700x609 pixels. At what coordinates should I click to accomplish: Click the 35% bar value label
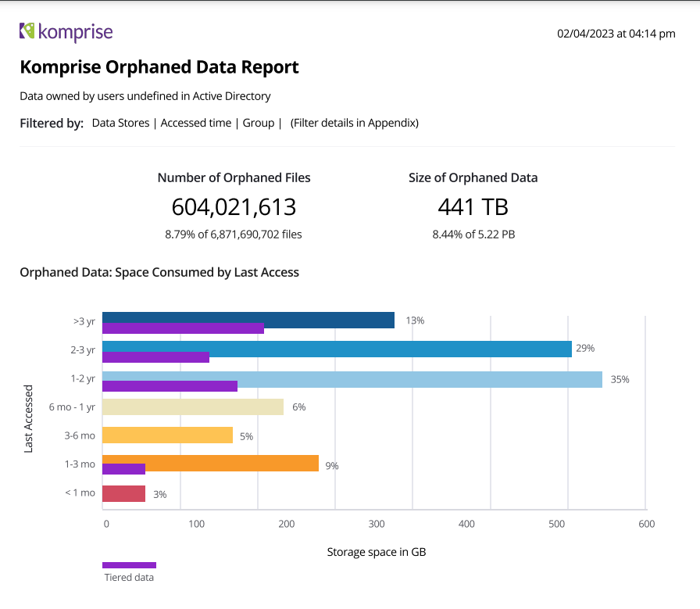coord(620,379)
